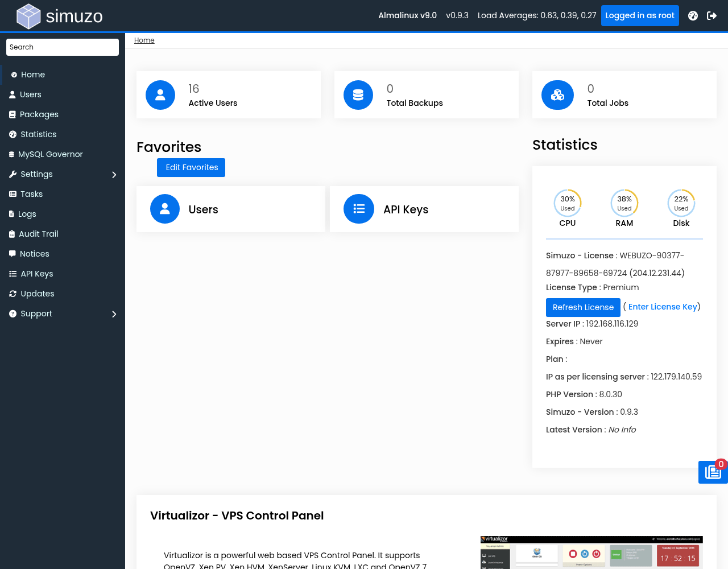
Task: Focus the sidebar Search field
Action: point(63,47)
